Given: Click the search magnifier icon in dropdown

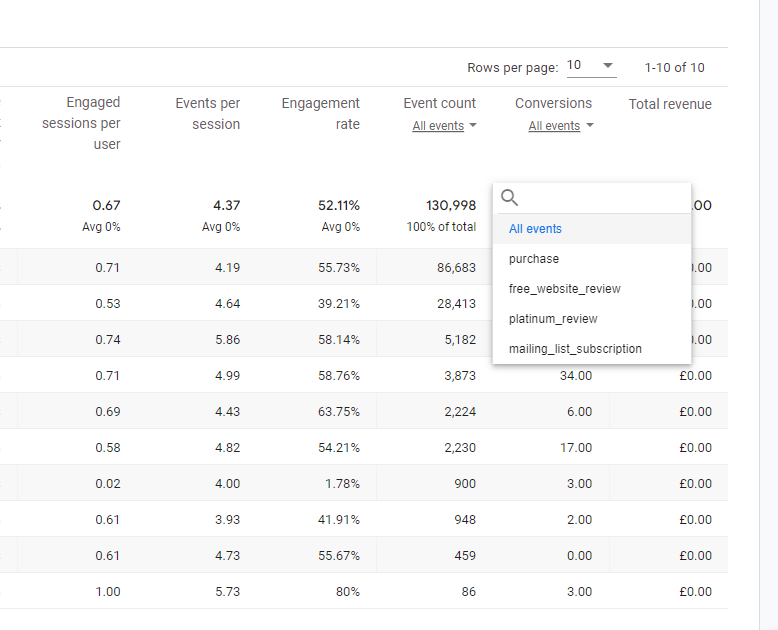Looking at the screenshot, I should pos(510,198).
